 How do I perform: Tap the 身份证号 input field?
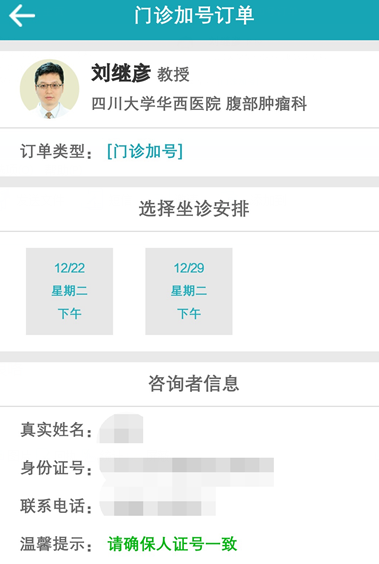click(187, 467)
